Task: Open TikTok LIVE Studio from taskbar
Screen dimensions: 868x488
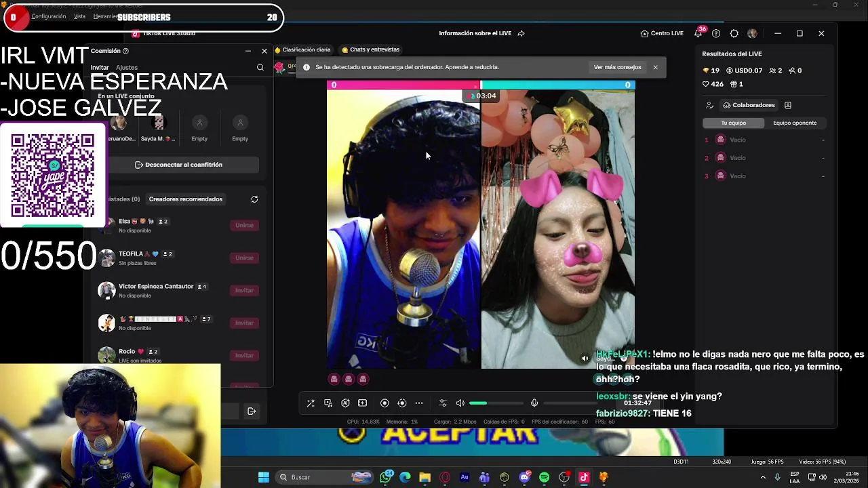Action: click(x=584, y=477)
